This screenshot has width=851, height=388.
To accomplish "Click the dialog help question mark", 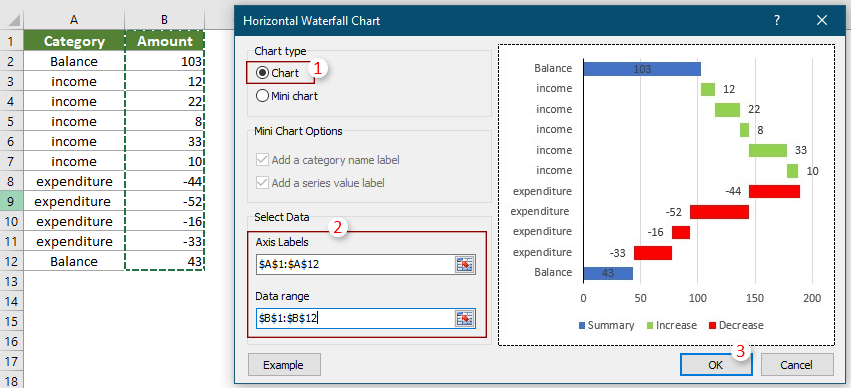I will click(x=777, y=21).
